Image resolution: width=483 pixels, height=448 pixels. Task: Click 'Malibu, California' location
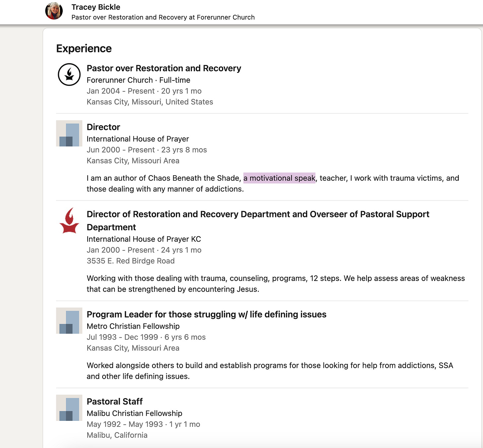click(117, 435)
